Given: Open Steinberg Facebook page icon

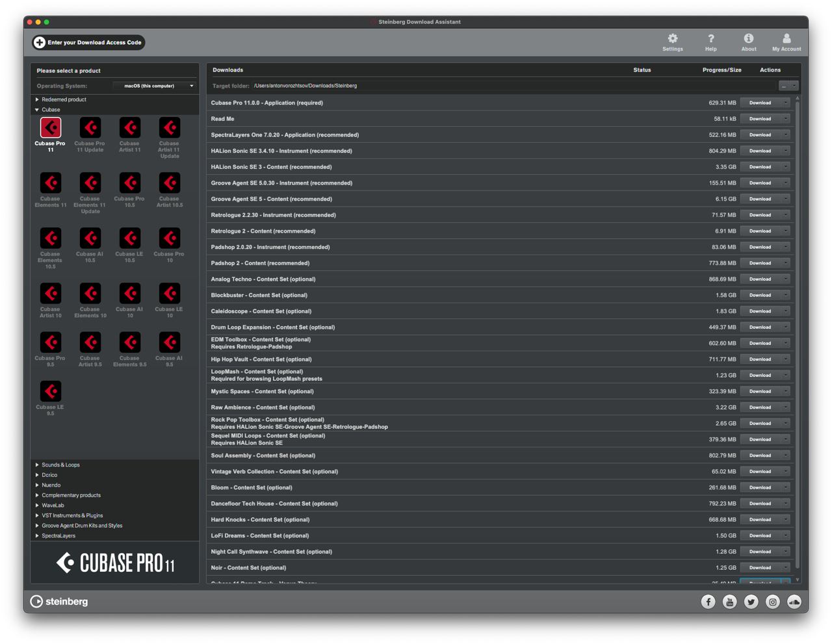Looking at the screenshot, I should pyautogui.click(x=708, y=602).
